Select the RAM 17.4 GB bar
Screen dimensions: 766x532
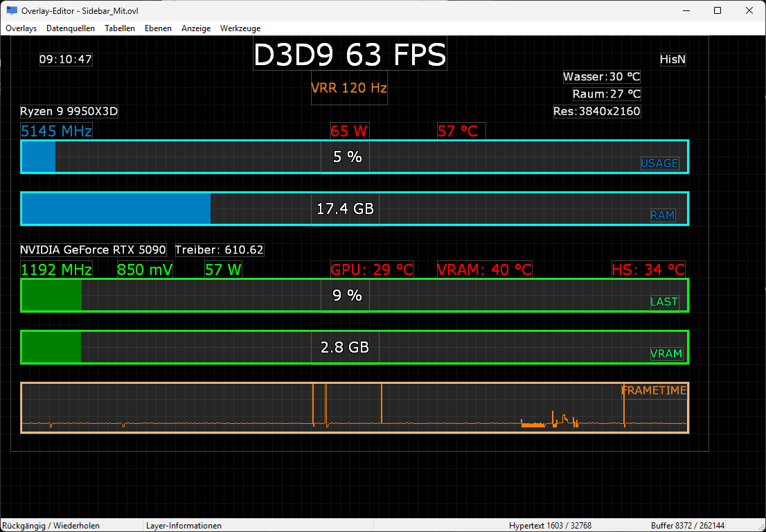point(355,209)
